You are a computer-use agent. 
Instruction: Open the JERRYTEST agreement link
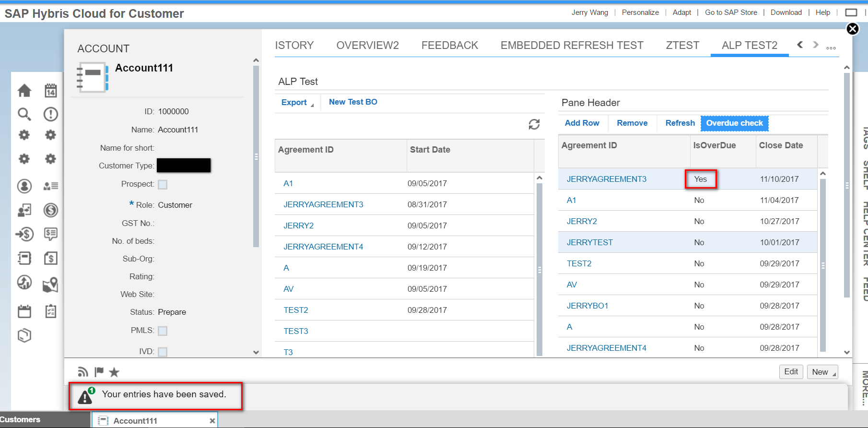click(589, 242)
